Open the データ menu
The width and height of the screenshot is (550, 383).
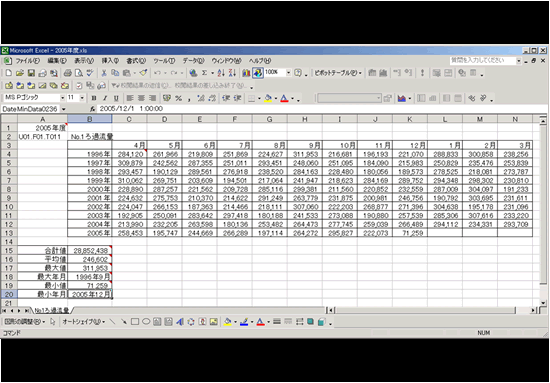pos(193,61)
